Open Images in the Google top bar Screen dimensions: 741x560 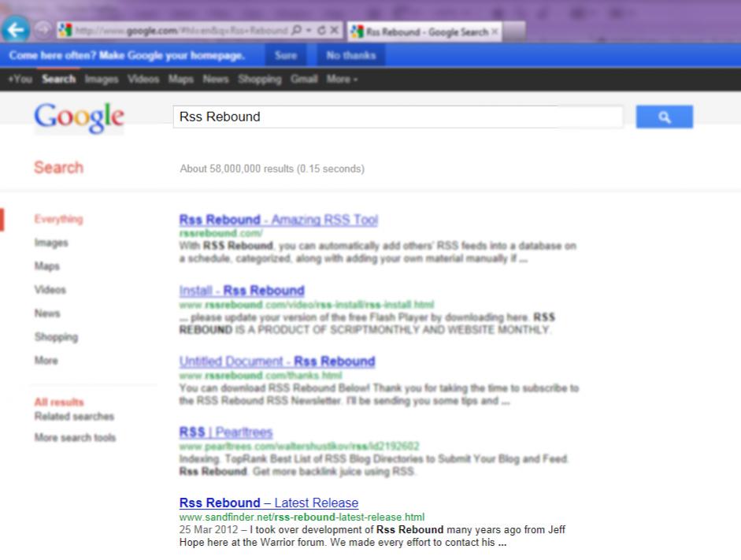[x=102, y=79]
